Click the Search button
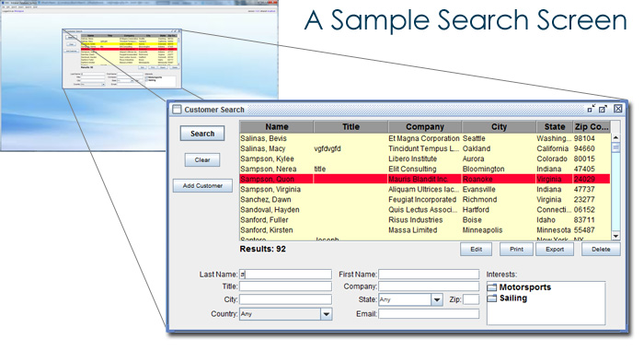Viewport: 644px width, 351px height. (x=202, y=134)
